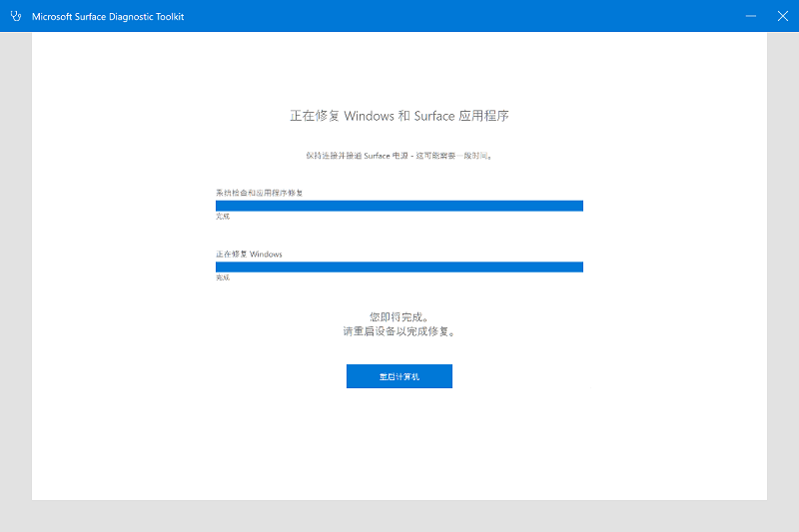Screen dimensions: 799x532
Task: Click the 正在修复 Windows progress bar
Action: click(x=399, y=267)
